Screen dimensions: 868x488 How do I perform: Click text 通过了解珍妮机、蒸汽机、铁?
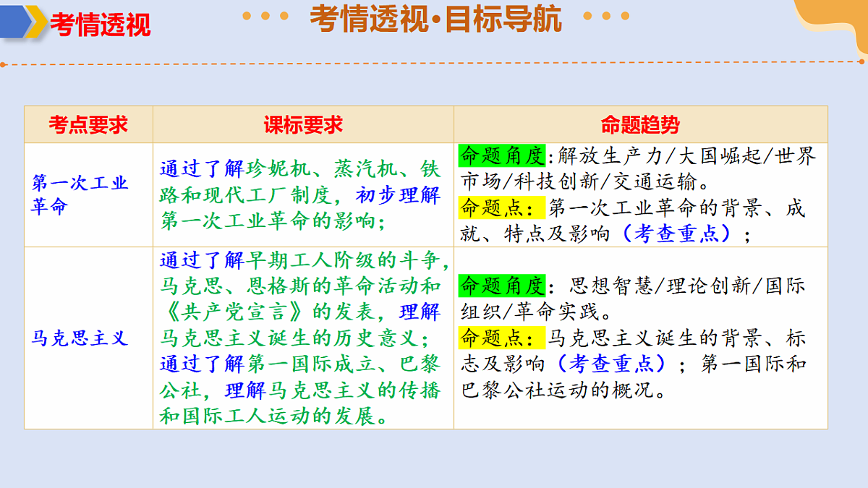300,170
